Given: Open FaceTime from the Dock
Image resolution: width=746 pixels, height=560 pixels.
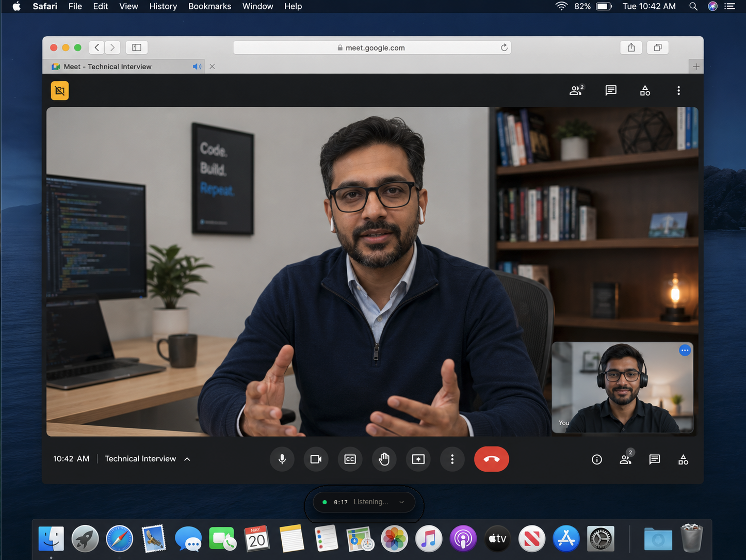Looking at the screenshot, I should tap(222, 539).
